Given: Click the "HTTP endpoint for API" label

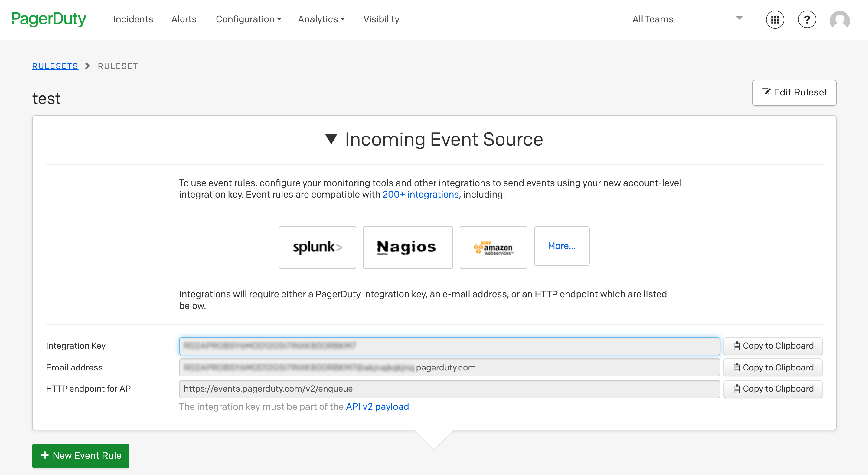Looking at the screenshot, I should tap(89, 389).
